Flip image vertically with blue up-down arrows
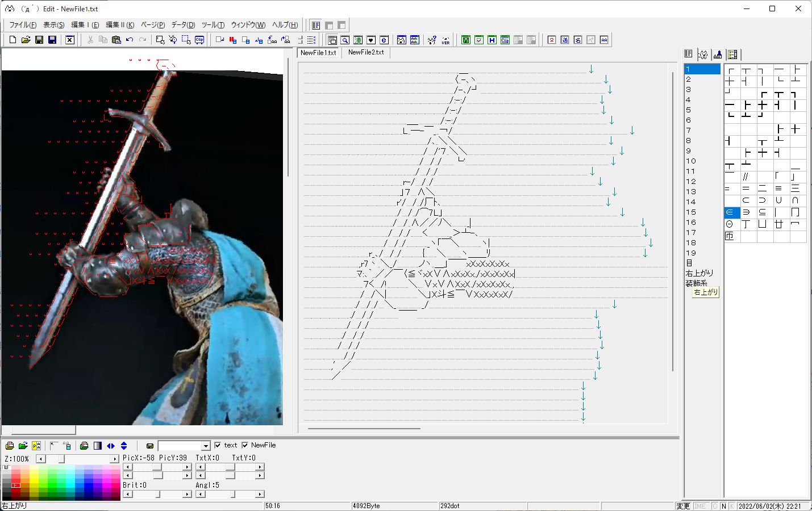Screen dimensions: 812x511 click(x=124, y=446)
